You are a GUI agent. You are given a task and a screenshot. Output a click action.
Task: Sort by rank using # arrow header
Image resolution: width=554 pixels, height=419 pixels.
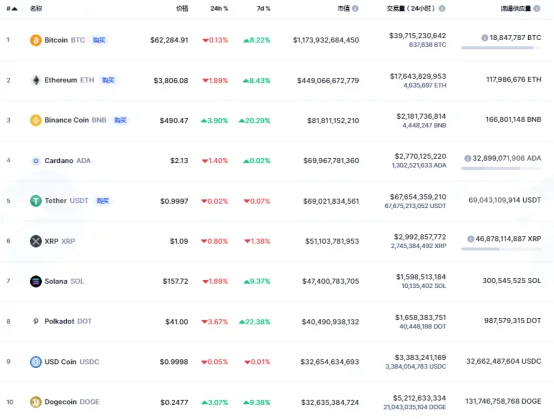(12, 8)
